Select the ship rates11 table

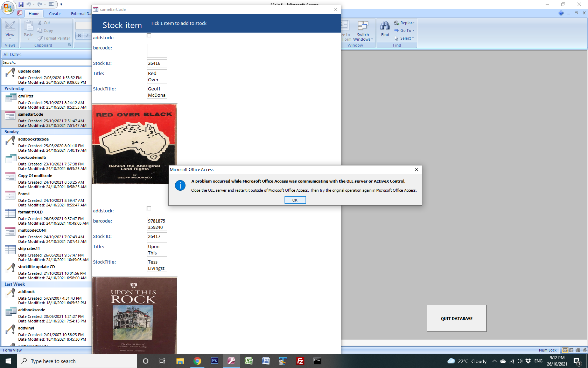46,253
